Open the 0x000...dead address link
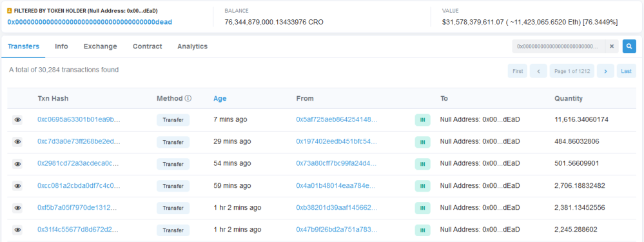 click(90, 22)
